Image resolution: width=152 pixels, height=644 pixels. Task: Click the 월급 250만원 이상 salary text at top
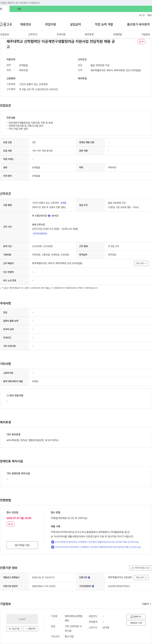coord(100,65)
